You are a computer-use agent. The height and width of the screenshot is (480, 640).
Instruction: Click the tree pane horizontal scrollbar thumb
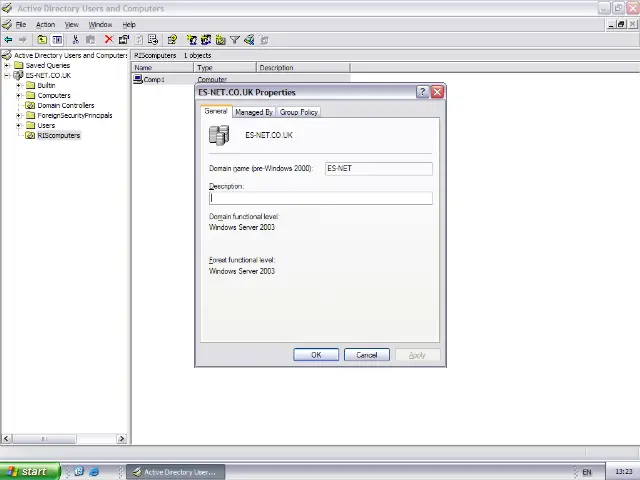(x=44, y=439)
